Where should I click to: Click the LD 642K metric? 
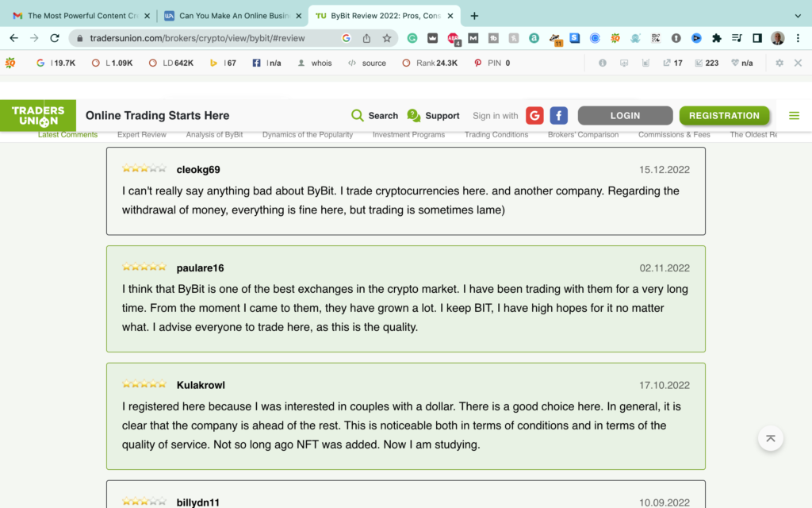point(171,63)
